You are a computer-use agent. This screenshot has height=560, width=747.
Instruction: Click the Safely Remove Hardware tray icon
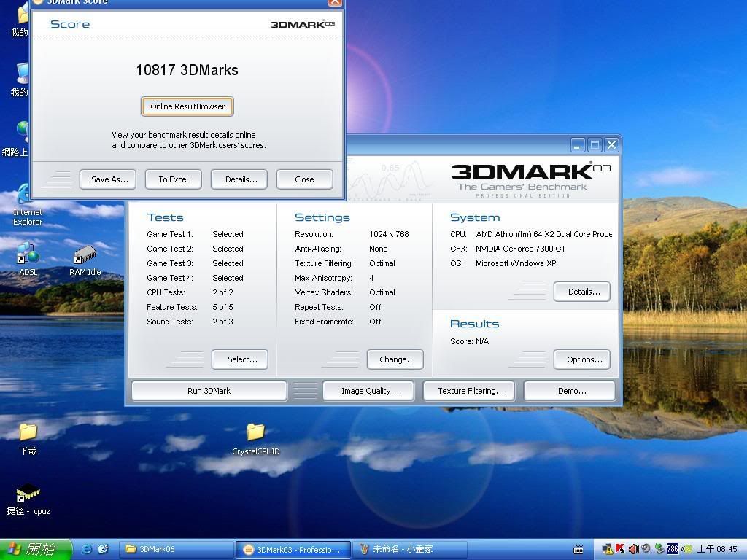(659, 548)
